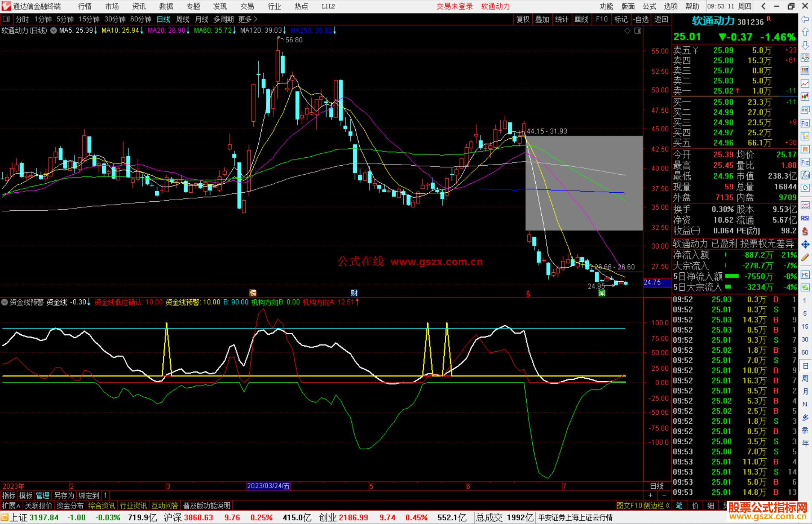Open the F10 company info icon in the sidebar
Screen dimensions: 812x524
(805, 123)
